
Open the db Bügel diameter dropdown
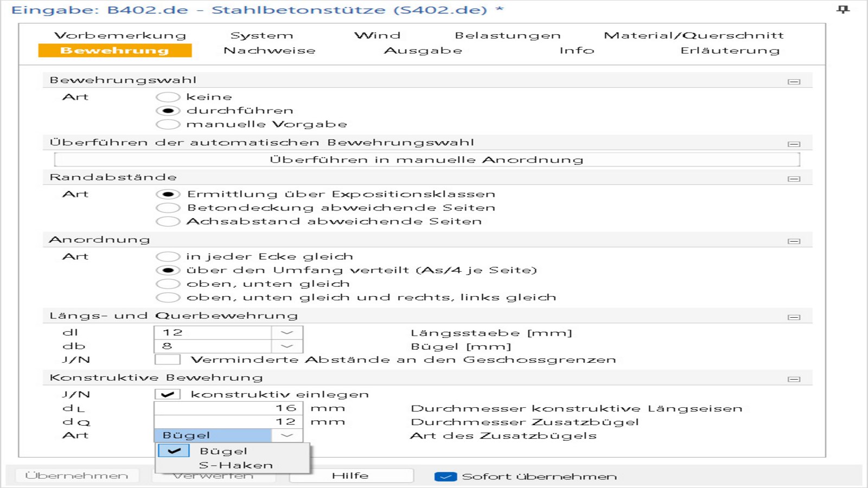[287, 346]
